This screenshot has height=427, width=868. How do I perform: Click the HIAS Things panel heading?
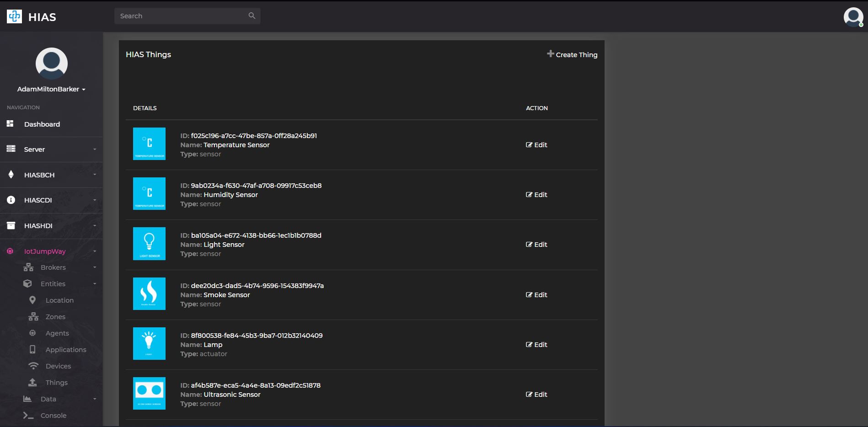[148, 54]
